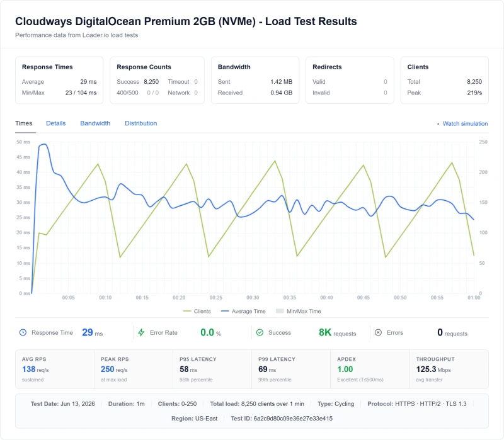Click the Redirects card heading

pos(327,67)
